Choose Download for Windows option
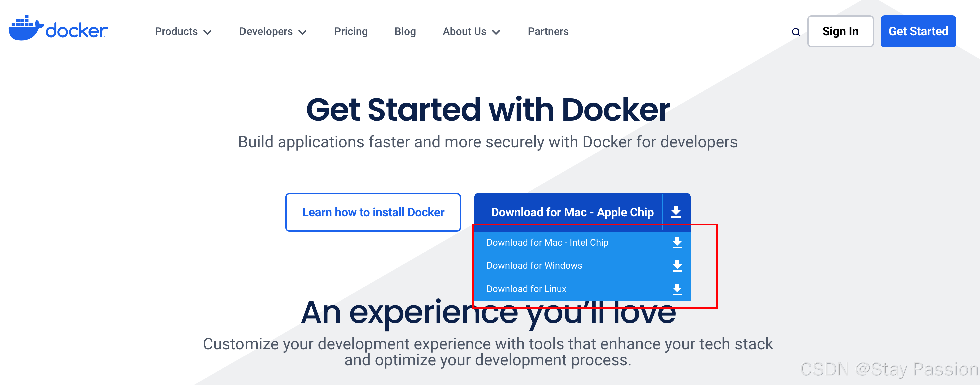 coord(534,266)
